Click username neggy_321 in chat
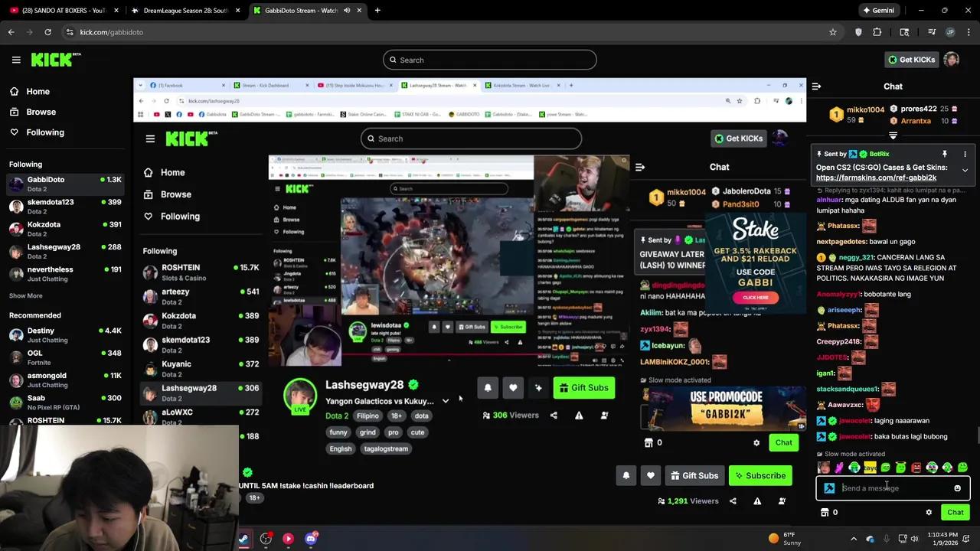The width and height of the screenshot is (980, 551). pos(856,258)
